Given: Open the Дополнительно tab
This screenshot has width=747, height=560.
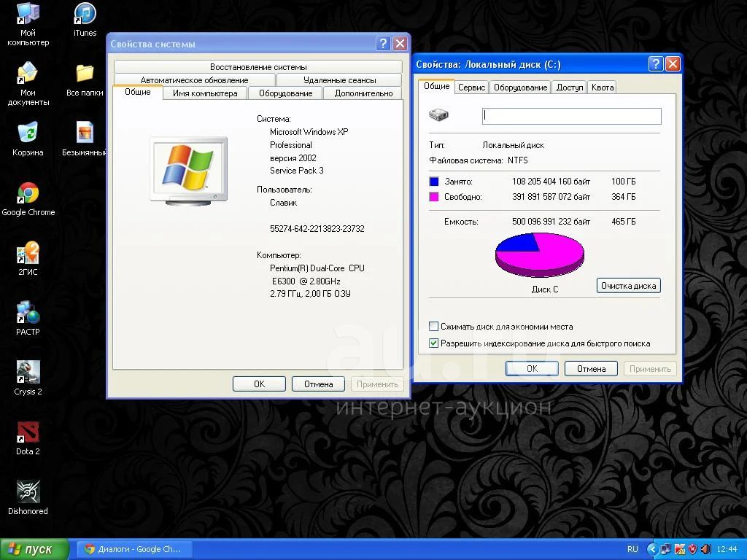Looking at the screenshot, I should [363, 93].
